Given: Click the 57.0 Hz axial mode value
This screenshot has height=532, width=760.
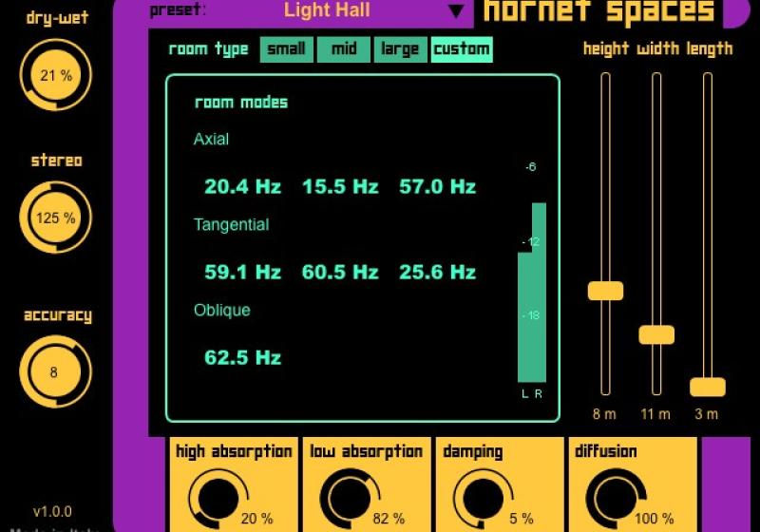Looking at the screenshot, I should [x=438, y=186].
